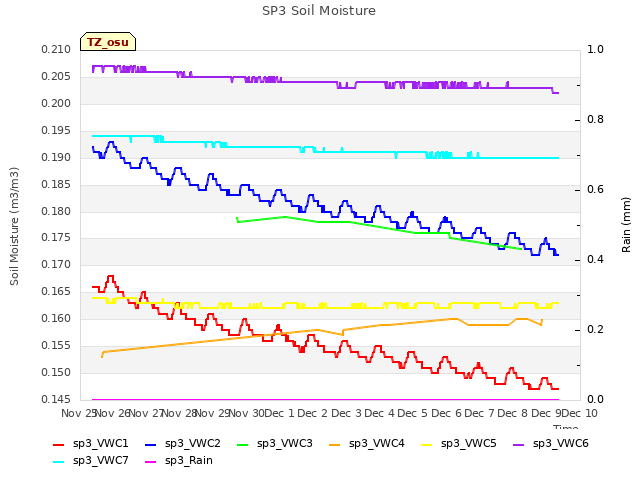Click the sp3_VWC4 orange legend swatch

(335, 445)
